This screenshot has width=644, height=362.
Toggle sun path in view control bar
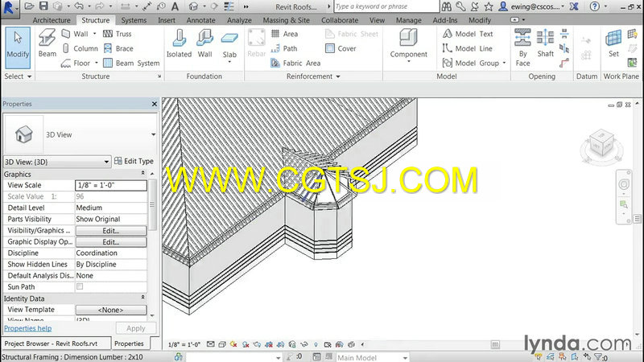click(x=233, y=344)
